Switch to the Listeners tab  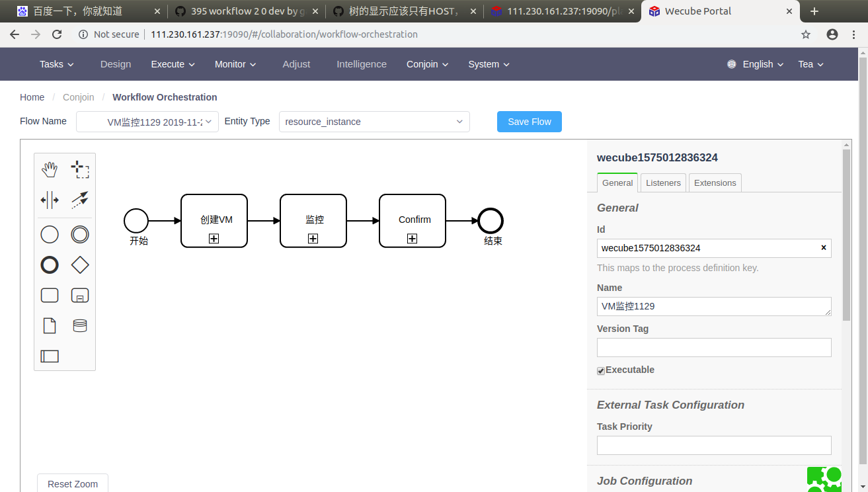662,183
